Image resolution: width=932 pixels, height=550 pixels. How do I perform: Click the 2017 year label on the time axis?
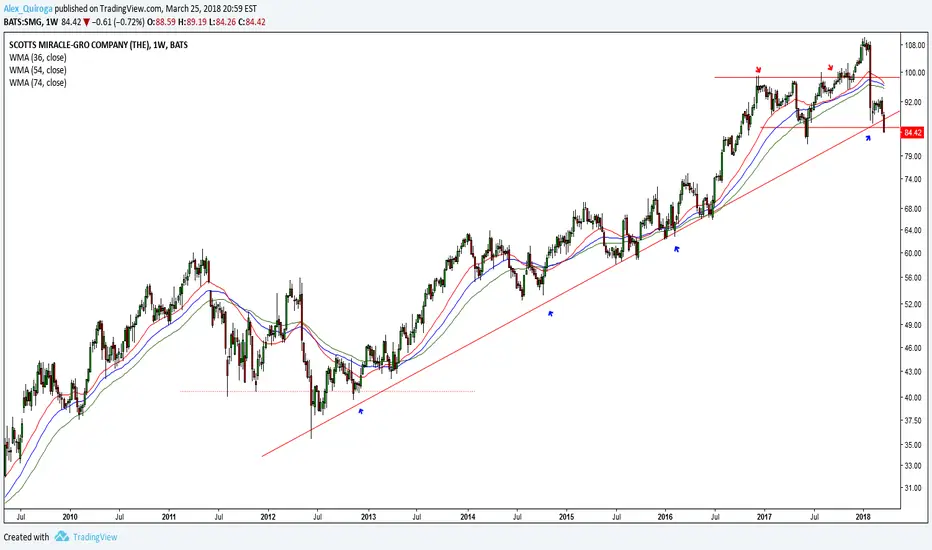(x=764, y=517)
